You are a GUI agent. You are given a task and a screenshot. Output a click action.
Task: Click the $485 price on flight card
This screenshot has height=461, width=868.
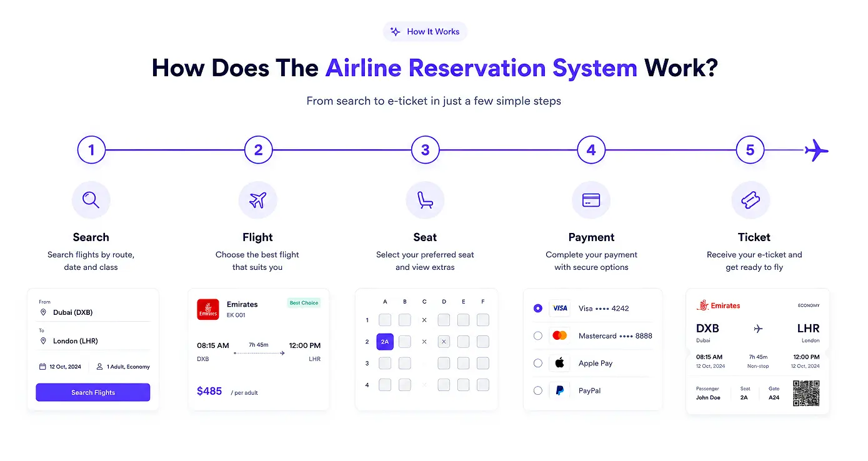click(x=209, y=391)
